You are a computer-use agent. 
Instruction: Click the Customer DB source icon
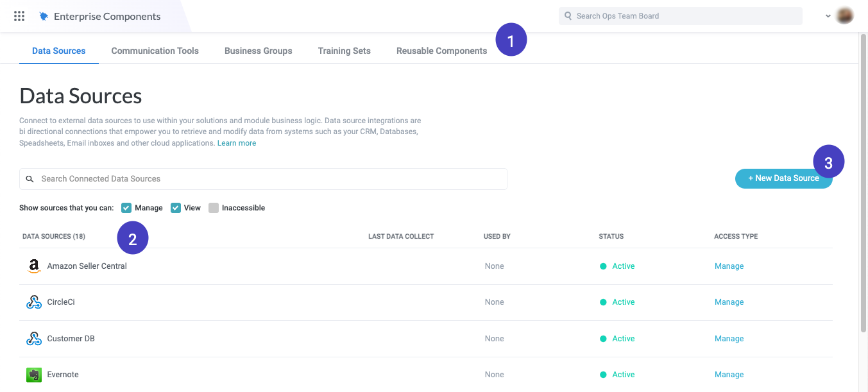click(x=34, y=339)
